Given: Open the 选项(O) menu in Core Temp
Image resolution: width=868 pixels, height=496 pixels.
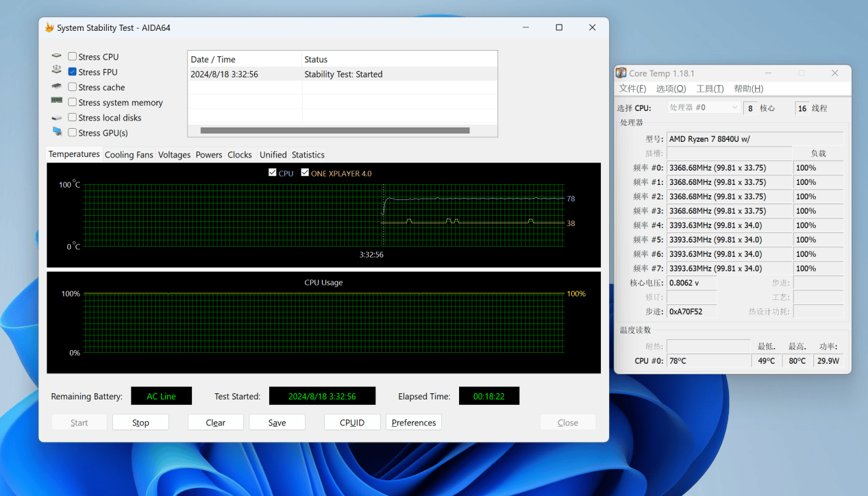Looking at the screenshot, I should [671, 88].
